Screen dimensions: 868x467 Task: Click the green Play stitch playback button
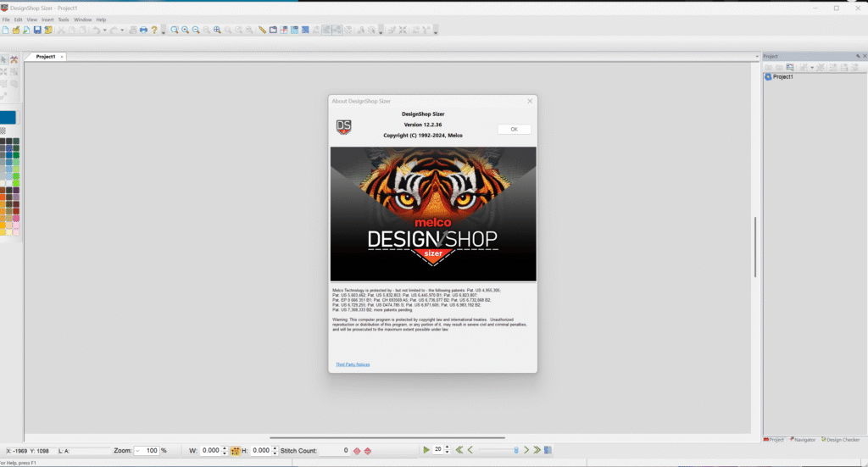pyautogui.click(x=426, y=450)
